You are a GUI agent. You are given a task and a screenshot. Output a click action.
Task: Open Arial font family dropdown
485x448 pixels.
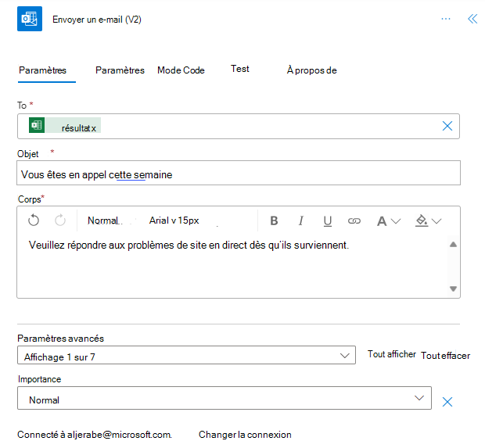pos(174,220)
